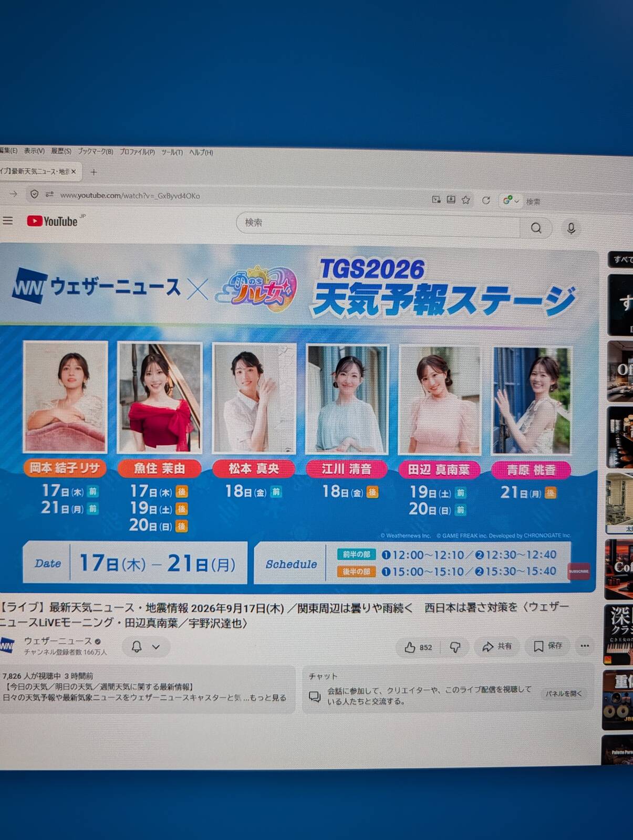Open more actions three-dot menu
Image resolution: width=633 pixels, height=840 pixels.
585,646
